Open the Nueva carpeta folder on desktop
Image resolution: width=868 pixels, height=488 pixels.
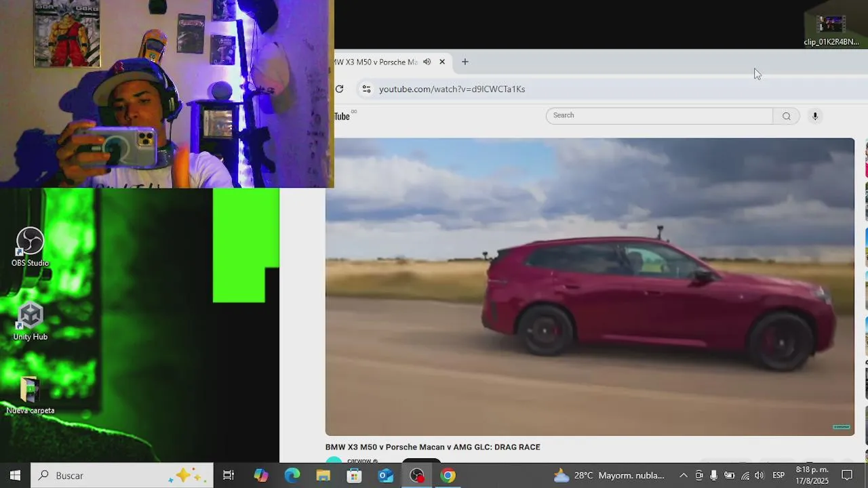pyautogui.click(x=30, y=395)
